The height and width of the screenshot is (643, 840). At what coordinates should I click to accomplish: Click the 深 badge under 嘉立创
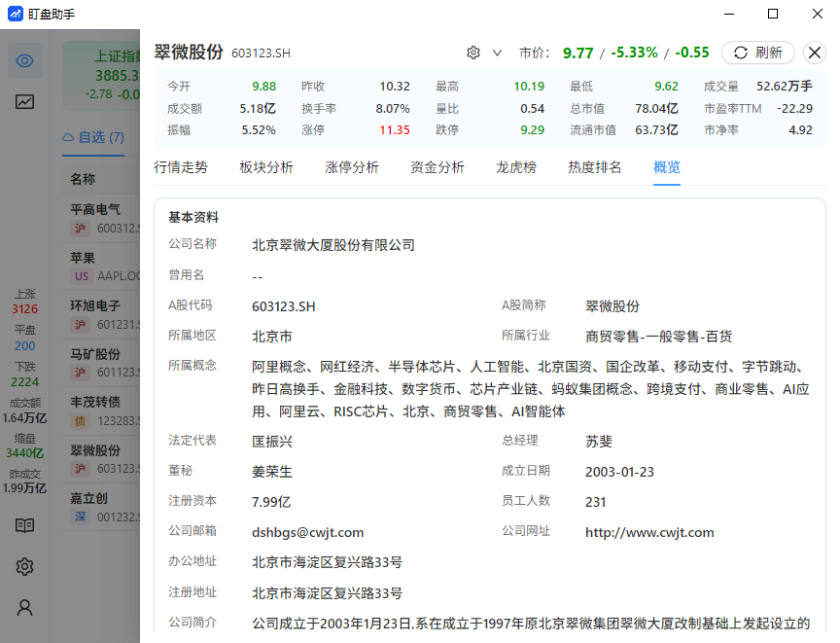(80, 518)
